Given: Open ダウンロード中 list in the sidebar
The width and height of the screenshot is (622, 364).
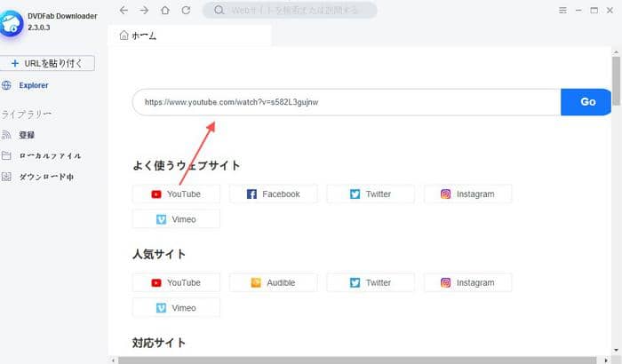Looking at the screenshot, I should click(46, 177).
